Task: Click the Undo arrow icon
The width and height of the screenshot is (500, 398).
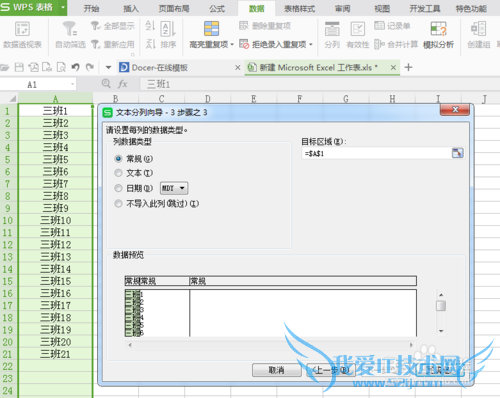Action: (x=76, y=67)
